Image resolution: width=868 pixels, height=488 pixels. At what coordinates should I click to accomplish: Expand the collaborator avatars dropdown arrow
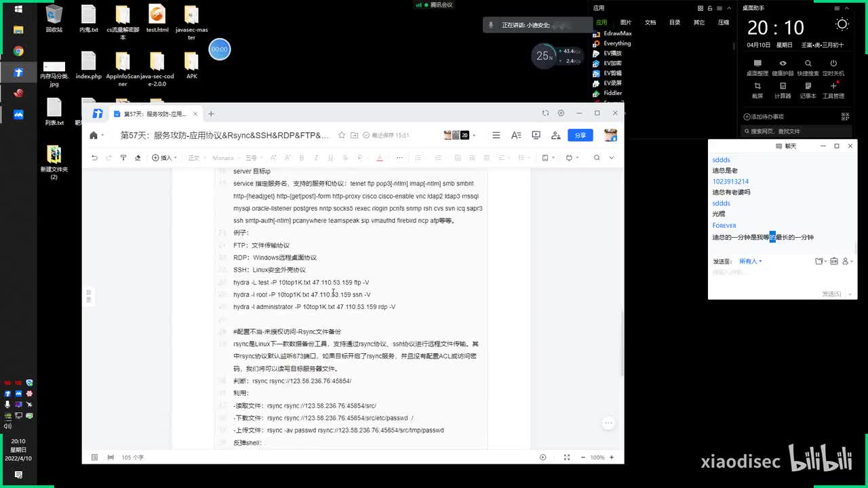click(474, 136)
